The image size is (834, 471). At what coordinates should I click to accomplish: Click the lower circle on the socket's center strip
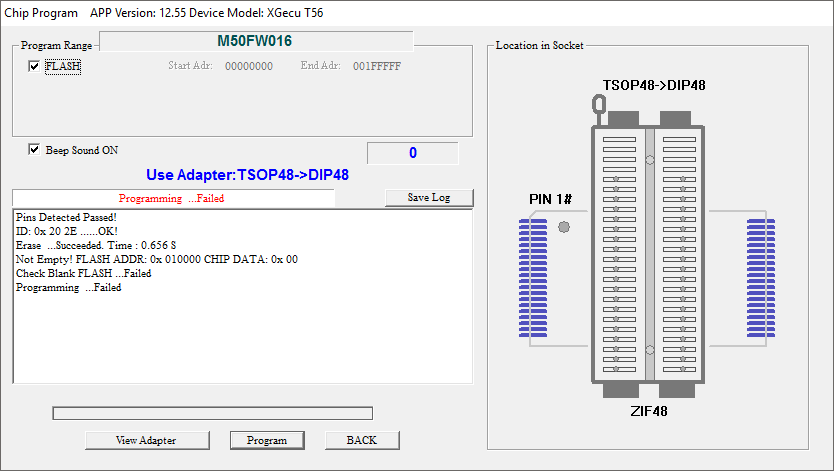coord(650,350)
